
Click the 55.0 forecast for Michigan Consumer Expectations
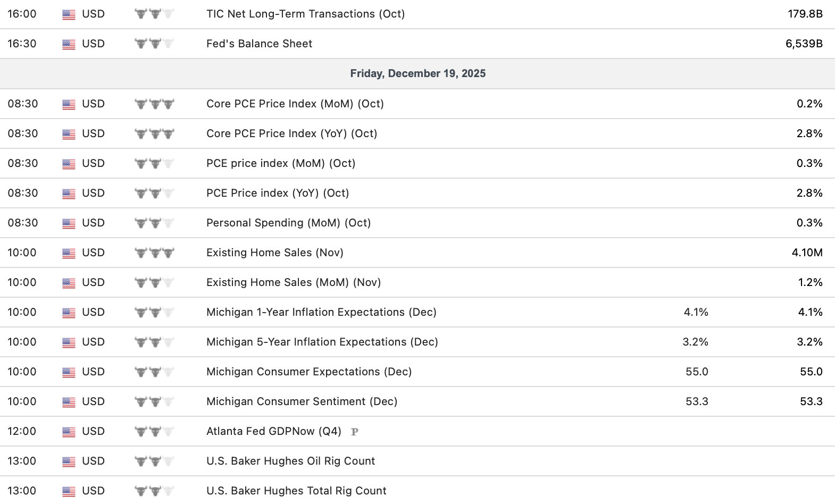(697, 372)
